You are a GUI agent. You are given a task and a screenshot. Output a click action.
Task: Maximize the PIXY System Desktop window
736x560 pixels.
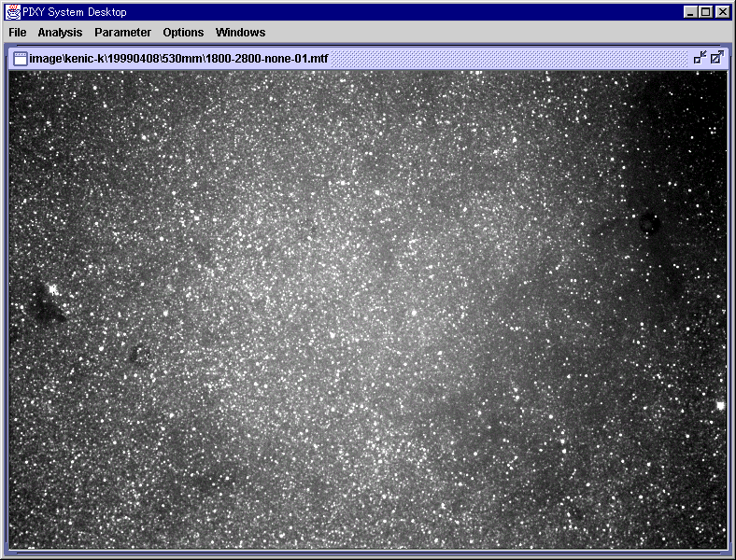[705, 12]
